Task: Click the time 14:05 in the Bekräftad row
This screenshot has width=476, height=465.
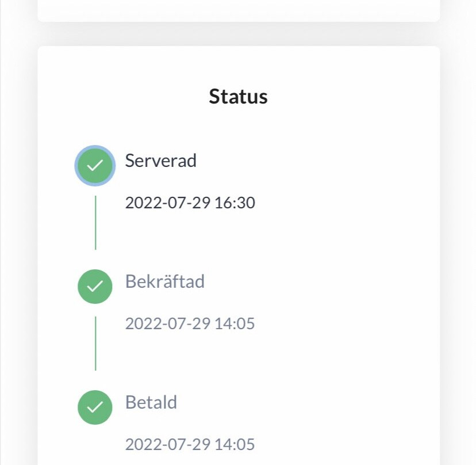Action: pos(235,323)
